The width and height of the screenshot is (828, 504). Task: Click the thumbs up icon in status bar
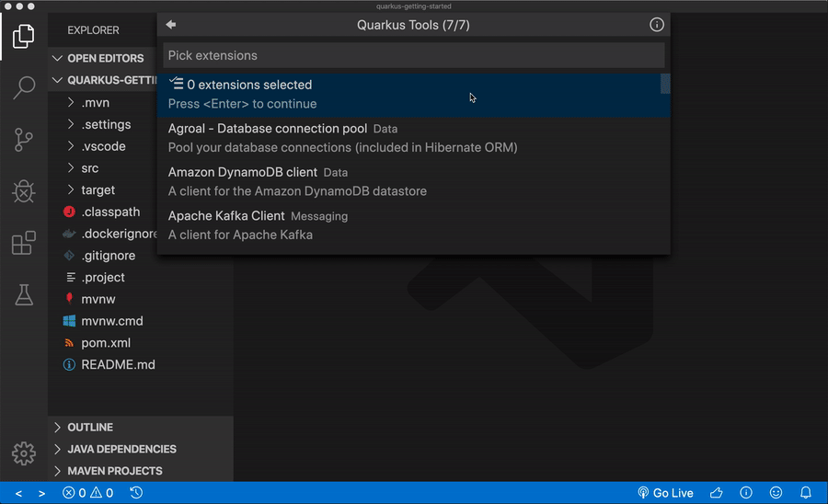coord(717,493)
